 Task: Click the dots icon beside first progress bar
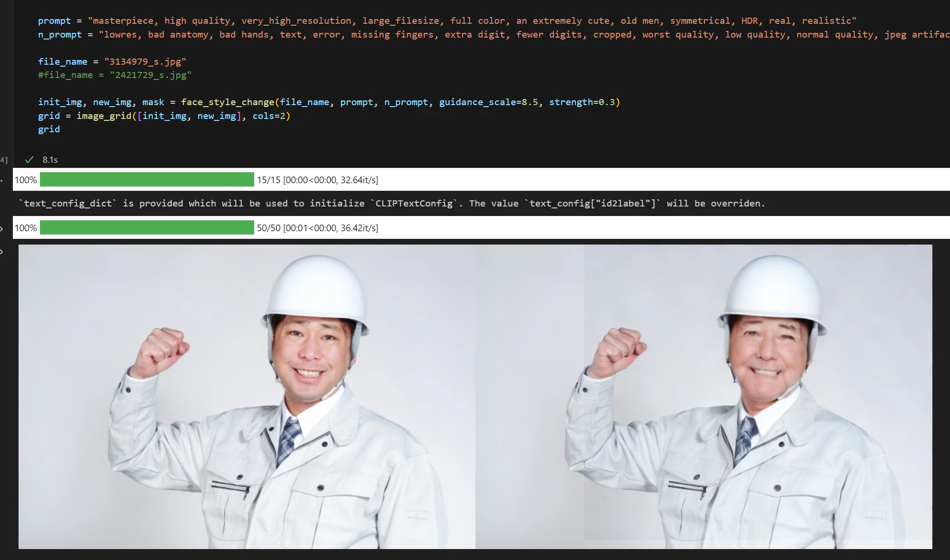tap(2, 180)
